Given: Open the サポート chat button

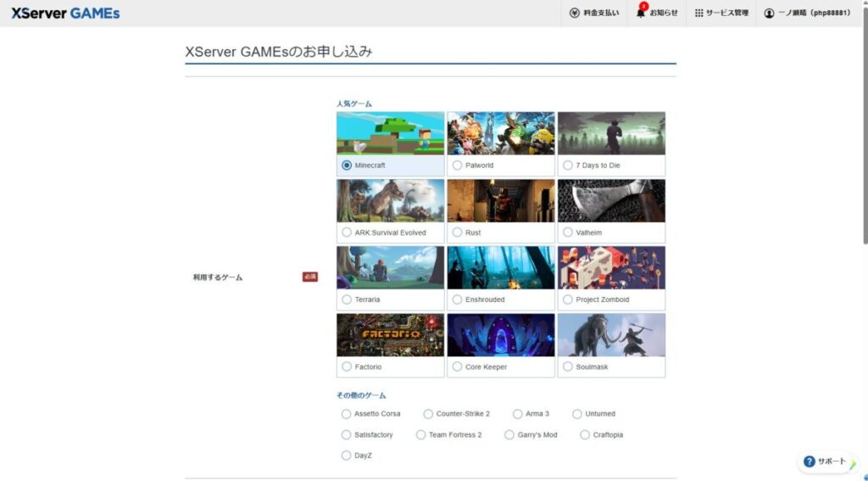Looking at the screenshot, I should click(826, 461).
